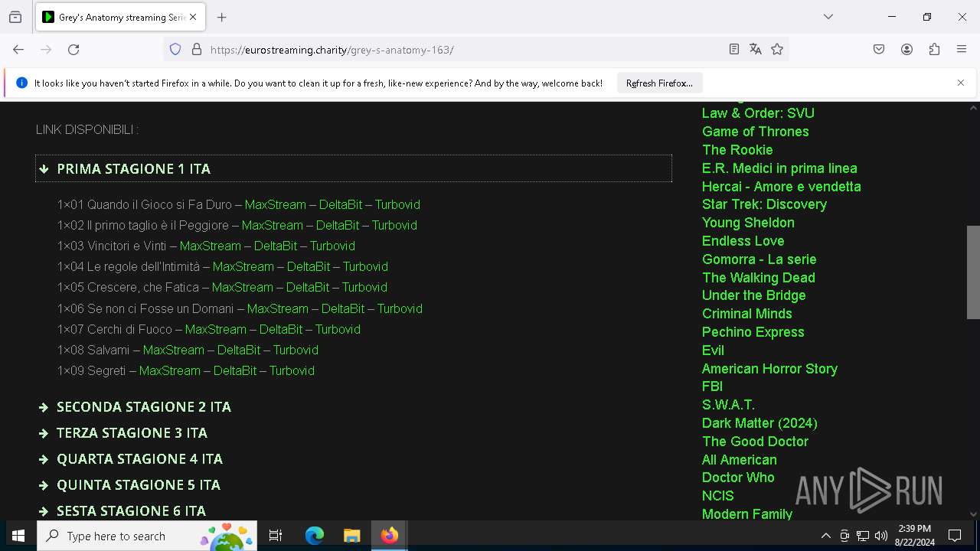Click the translate page icon

pos(756,49)
